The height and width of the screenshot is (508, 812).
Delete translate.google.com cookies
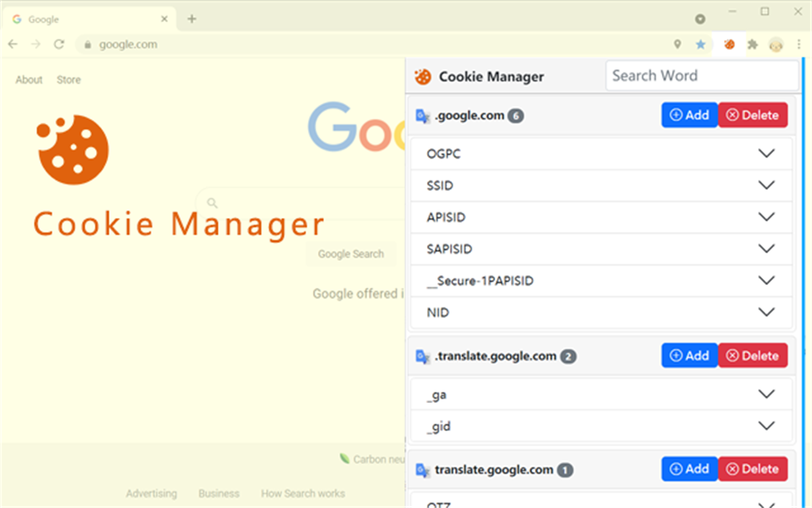(x=752, y=469)
